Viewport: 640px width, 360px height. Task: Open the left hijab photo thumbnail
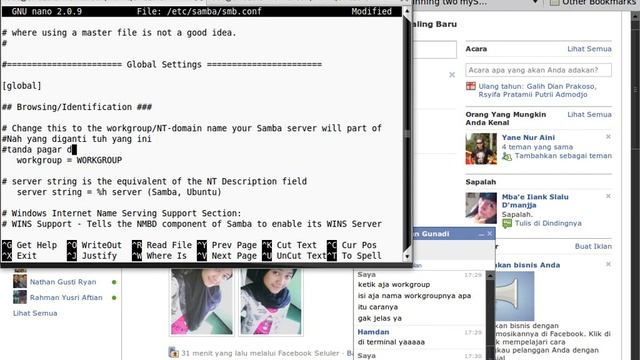[x=202, y=301]
